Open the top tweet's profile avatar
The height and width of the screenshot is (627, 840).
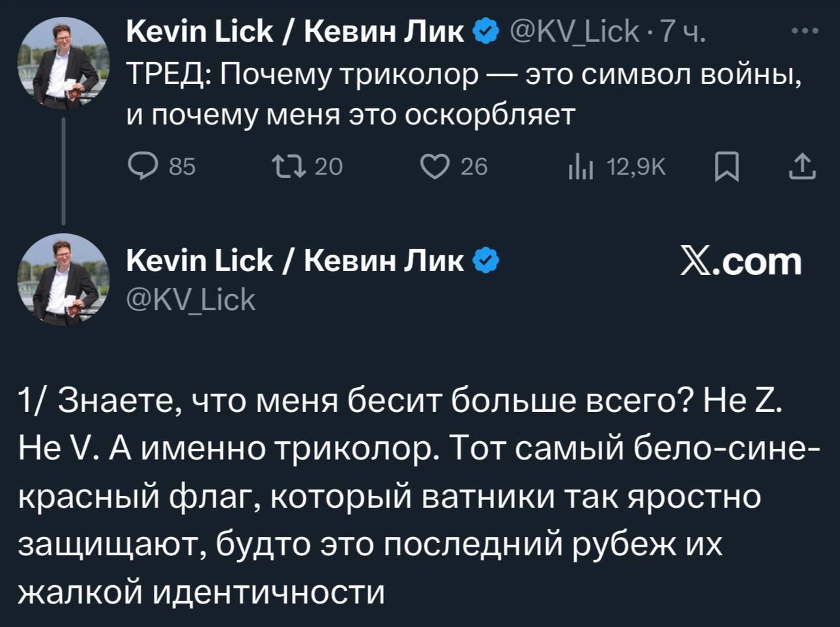pyautogui.click(x=63, y=63)
